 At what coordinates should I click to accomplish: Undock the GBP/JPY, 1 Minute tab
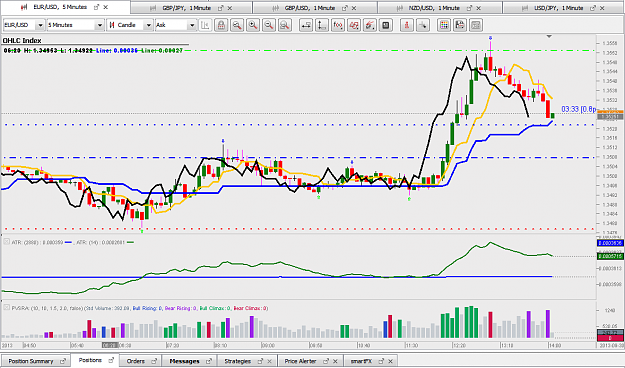coord(221,8)
